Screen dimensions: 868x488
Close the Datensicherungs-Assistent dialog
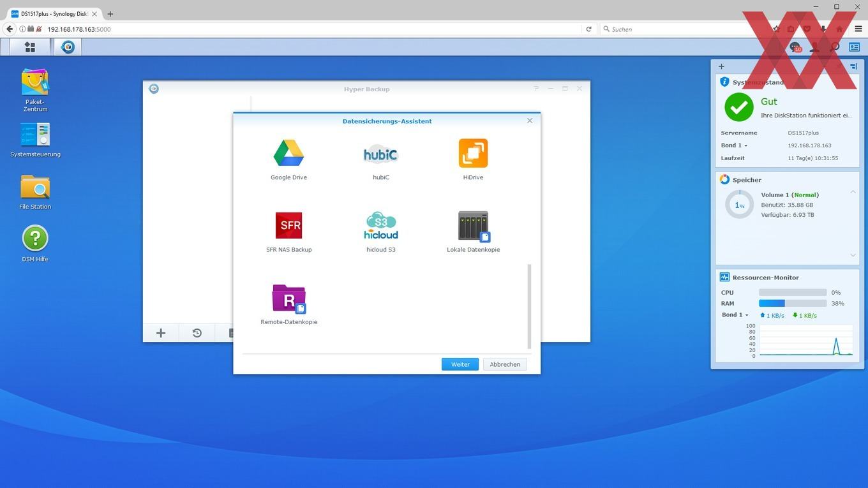tap(530, 121)
